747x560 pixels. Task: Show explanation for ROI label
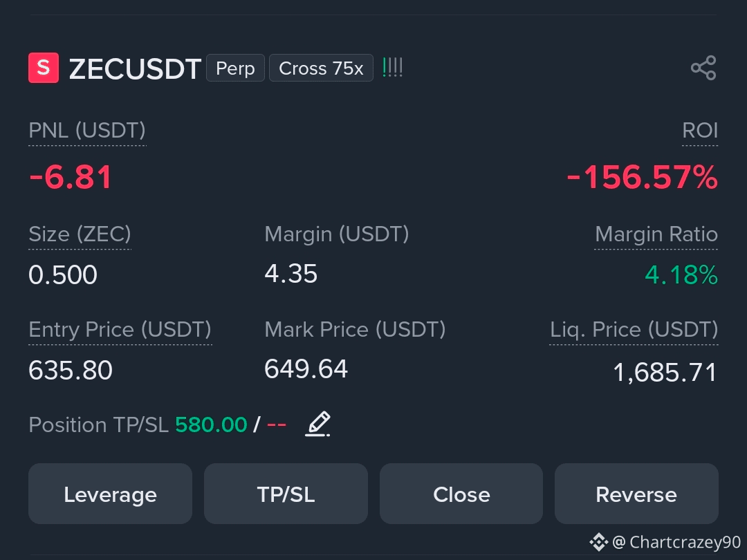coord(700,131)
